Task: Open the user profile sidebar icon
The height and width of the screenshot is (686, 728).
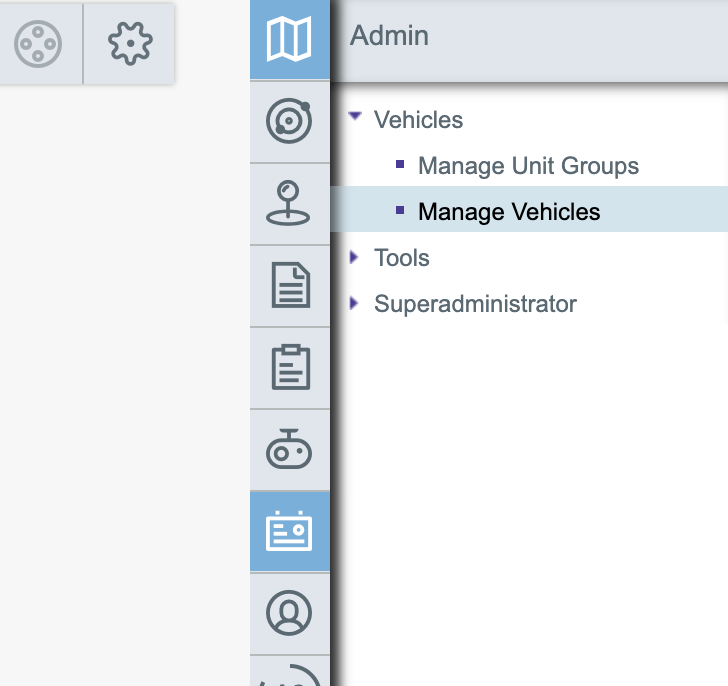Action: (289, 613)
